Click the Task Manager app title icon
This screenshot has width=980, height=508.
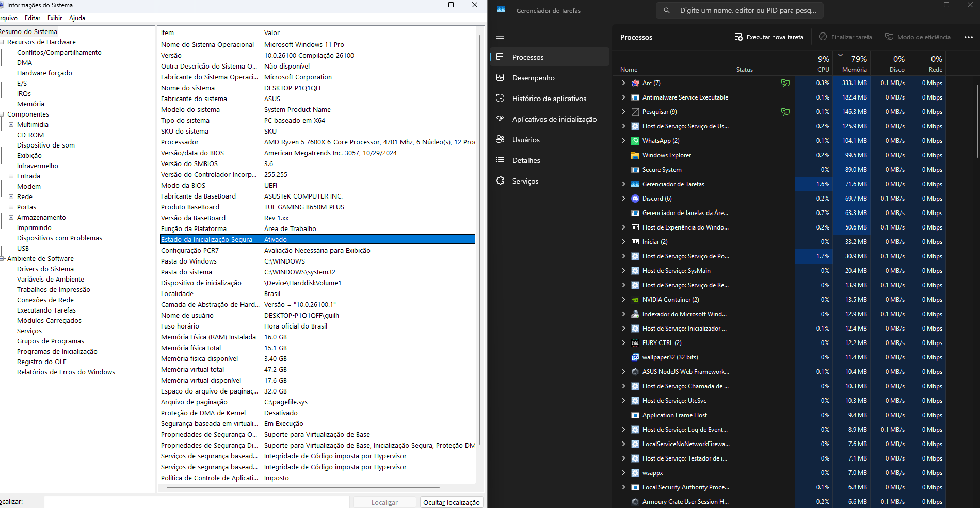501,10
